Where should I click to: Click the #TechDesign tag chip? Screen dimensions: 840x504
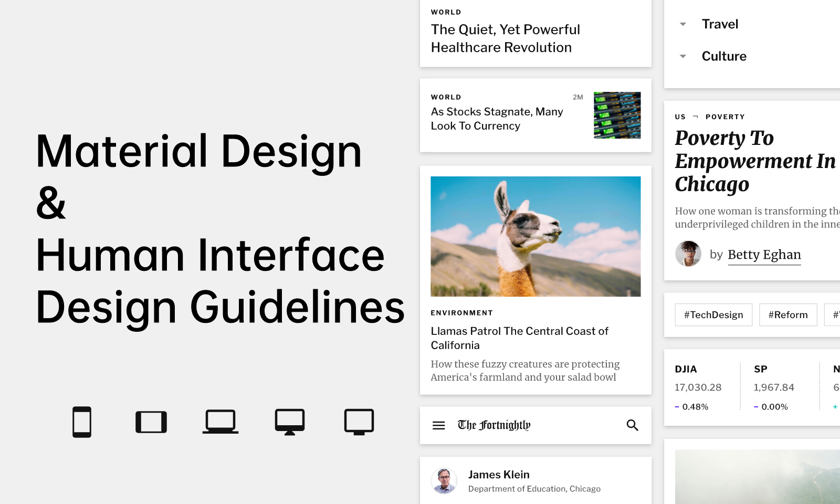(x=713, y=315)
